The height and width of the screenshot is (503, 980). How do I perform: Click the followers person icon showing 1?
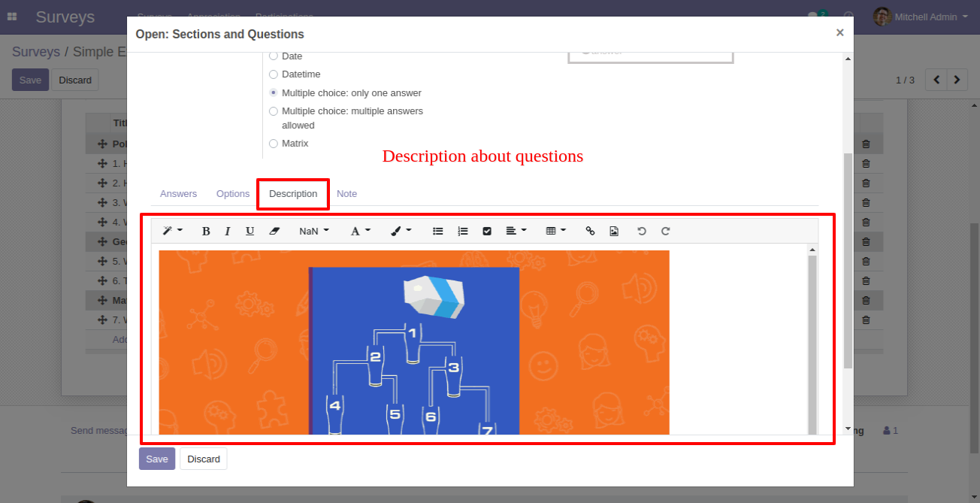click(891, 431)
